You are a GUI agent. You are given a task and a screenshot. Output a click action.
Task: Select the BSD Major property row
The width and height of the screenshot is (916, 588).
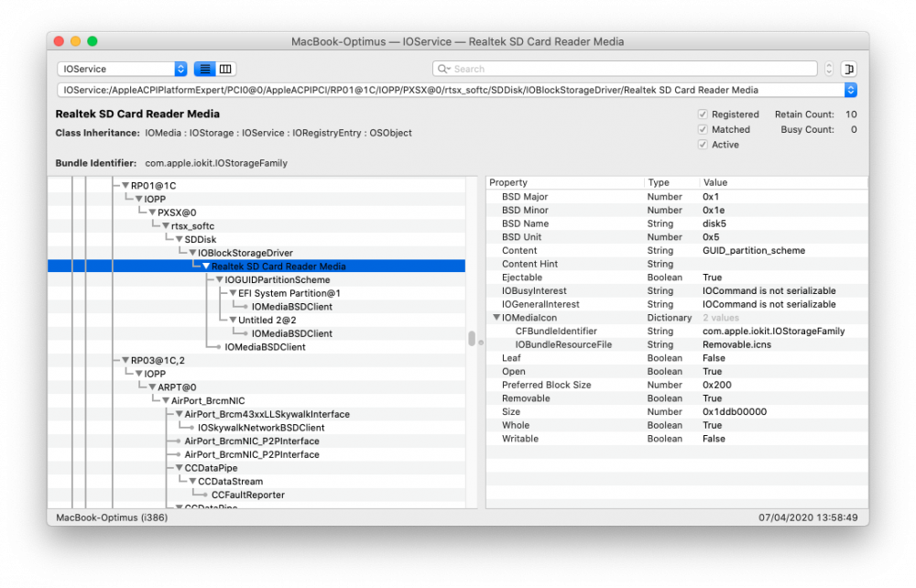tap(677, 197)
